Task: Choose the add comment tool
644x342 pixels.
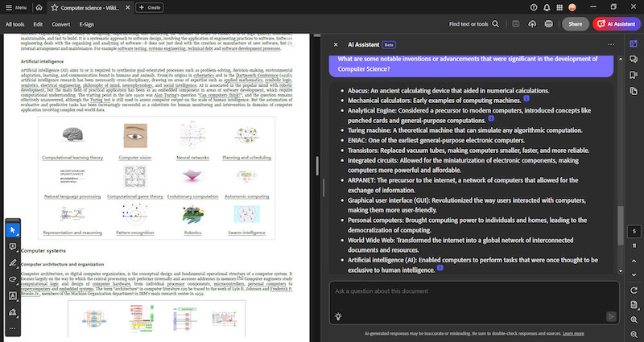Action: pyautogui.click(x=12, y=246)
